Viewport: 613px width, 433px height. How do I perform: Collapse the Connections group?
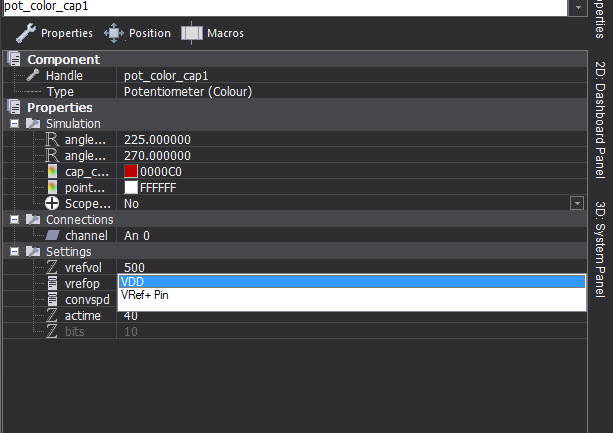(x=14, y=220)
